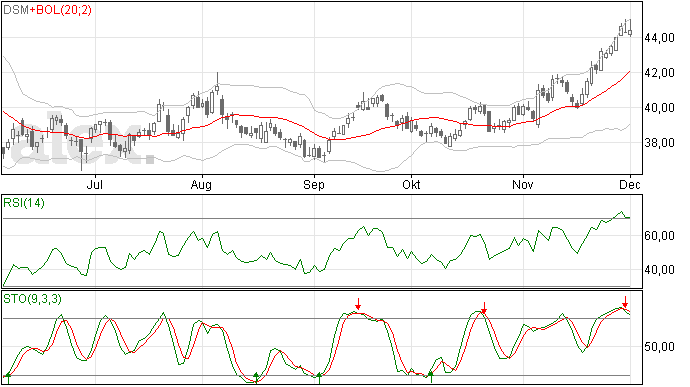Image resolution: width=690 pixels, height=387 pixels.
Task: Select the +BOL(20;2) indicator label
Action: tap(61, 10)
